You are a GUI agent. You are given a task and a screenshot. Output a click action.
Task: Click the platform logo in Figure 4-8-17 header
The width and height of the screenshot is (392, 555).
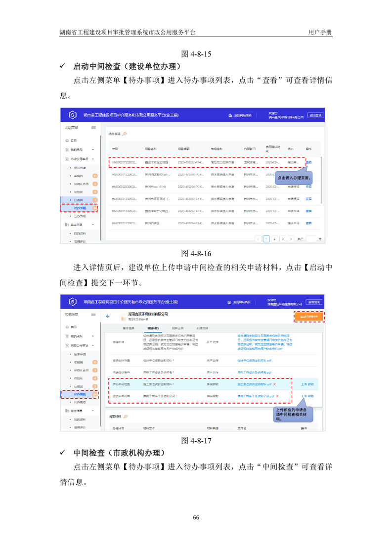click(73, 302)
